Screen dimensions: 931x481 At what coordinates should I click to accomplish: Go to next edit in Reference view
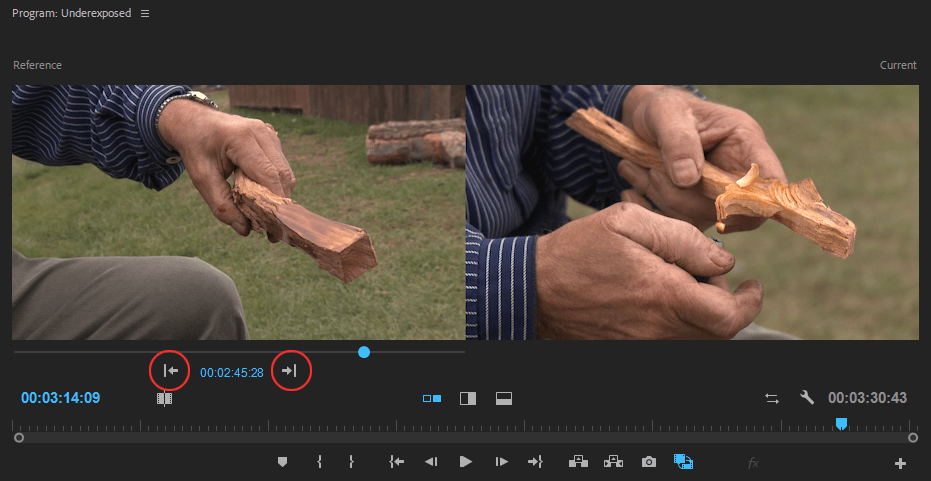click(x=289, y=371)
